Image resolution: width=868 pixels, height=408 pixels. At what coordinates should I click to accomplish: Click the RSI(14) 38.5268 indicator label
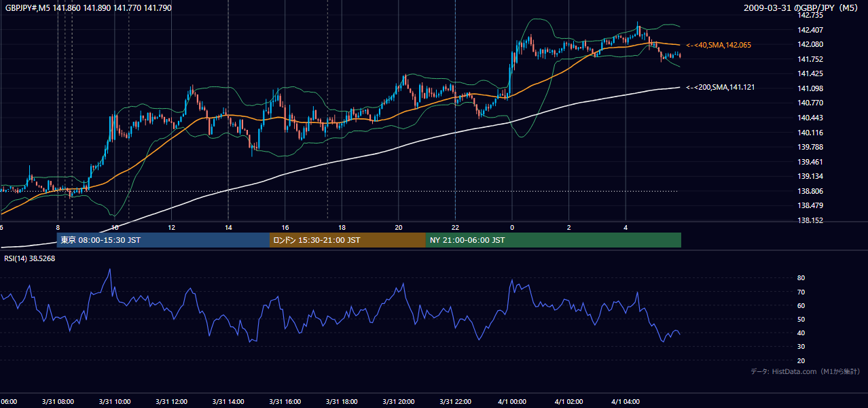point(30,258)
